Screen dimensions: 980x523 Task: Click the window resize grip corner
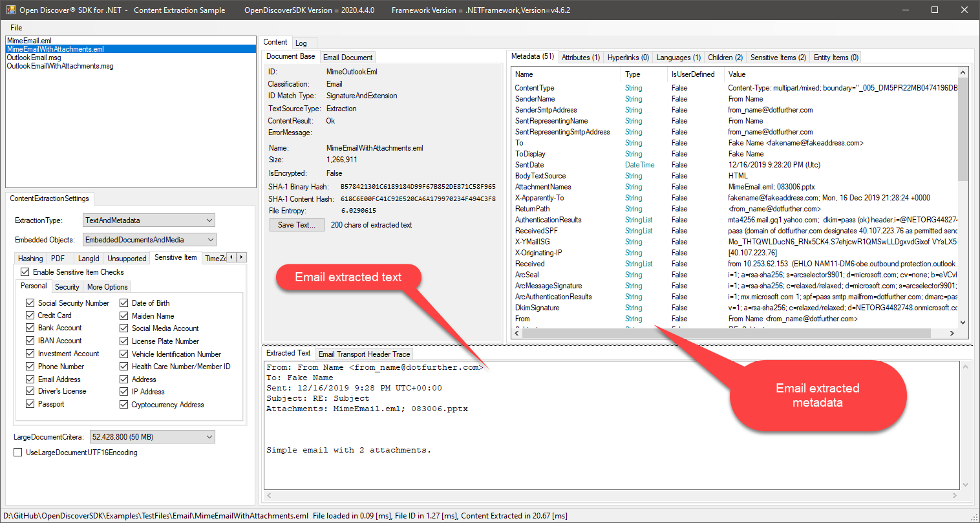pyautogui.click(x=974, y=517)
